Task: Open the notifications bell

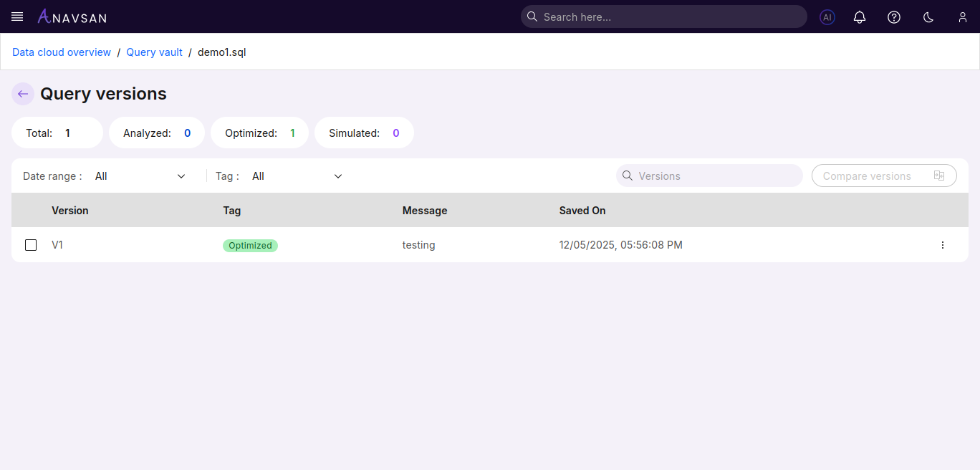Action: point(860,16)
